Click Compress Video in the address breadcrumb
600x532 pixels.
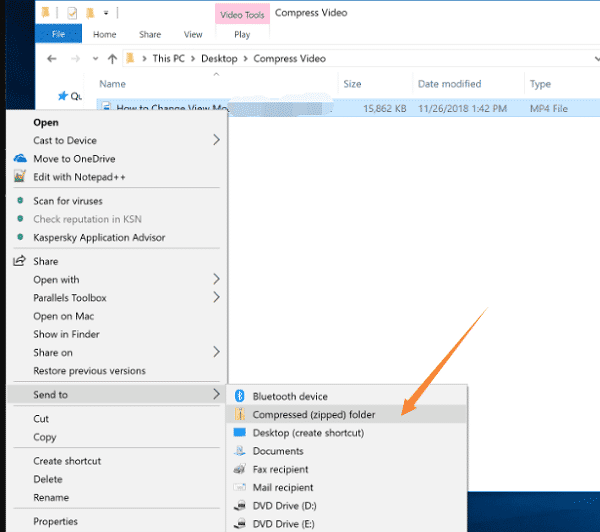point(290,59)
